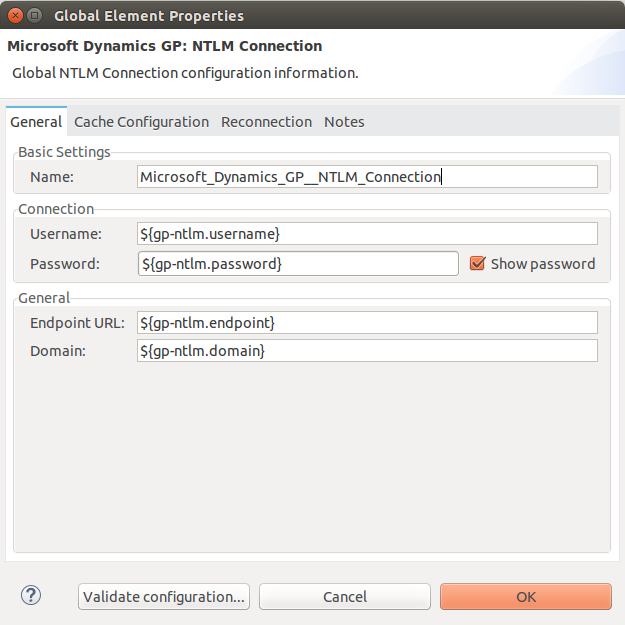Focus the Name input field
Viewport: 625px width, 625px height.
click(367, 177)
